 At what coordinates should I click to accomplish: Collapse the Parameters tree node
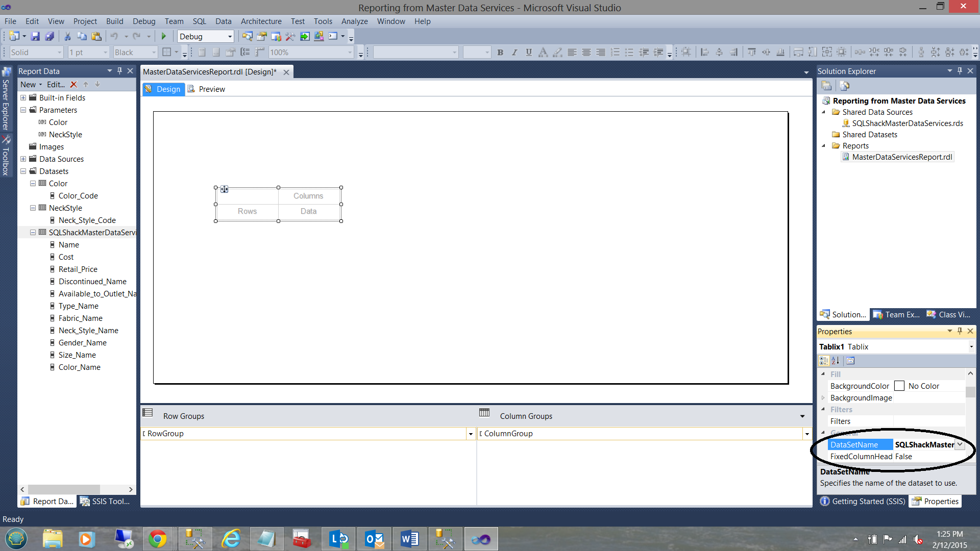23,110
